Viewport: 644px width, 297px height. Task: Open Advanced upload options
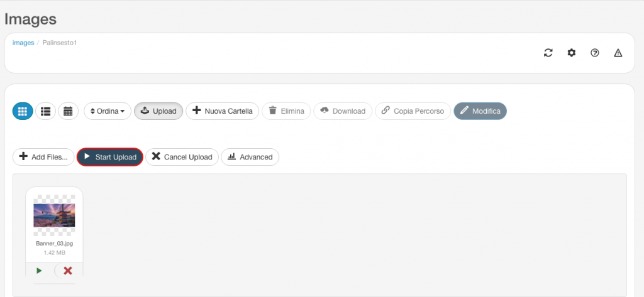(250, 157)
